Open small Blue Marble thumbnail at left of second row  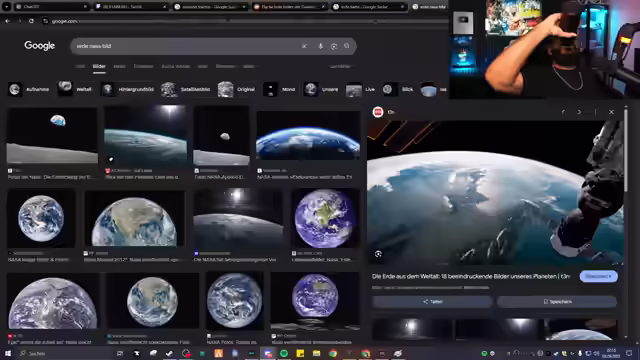click(x=41, y=218)
